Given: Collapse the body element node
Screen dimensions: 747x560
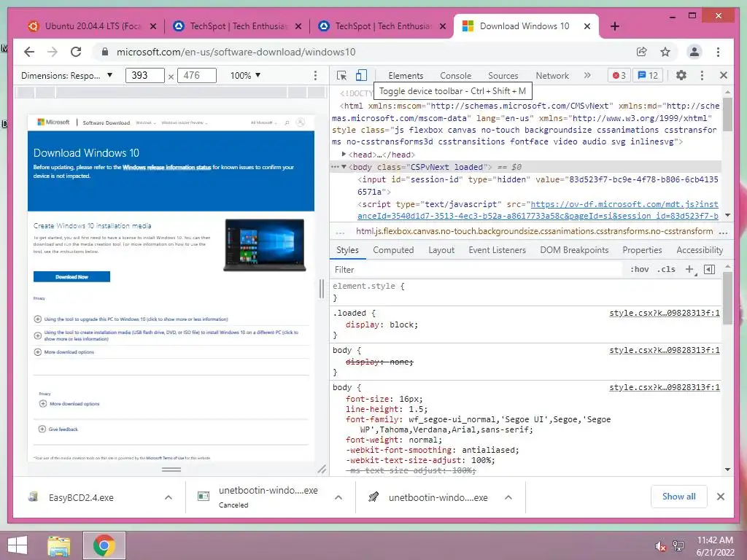Looking at the screenshot, I should [344, 167].
